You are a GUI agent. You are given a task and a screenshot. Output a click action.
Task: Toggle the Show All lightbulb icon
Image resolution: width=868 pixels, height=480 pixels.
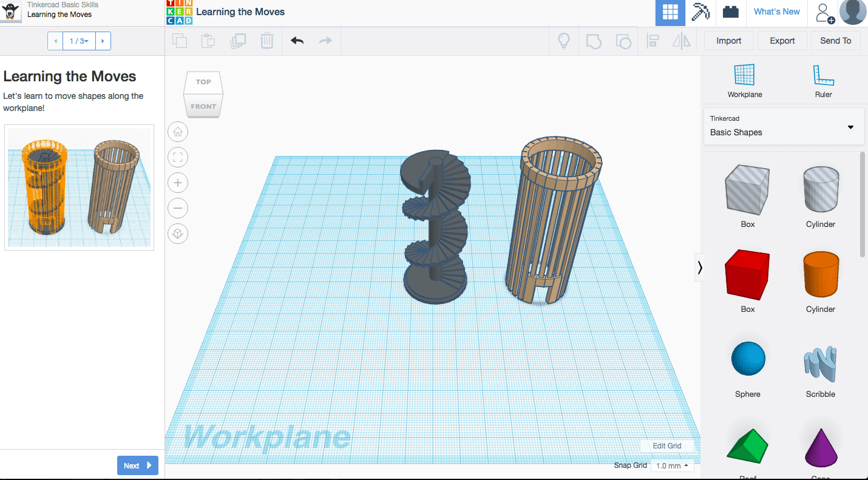tap(564, 41)
